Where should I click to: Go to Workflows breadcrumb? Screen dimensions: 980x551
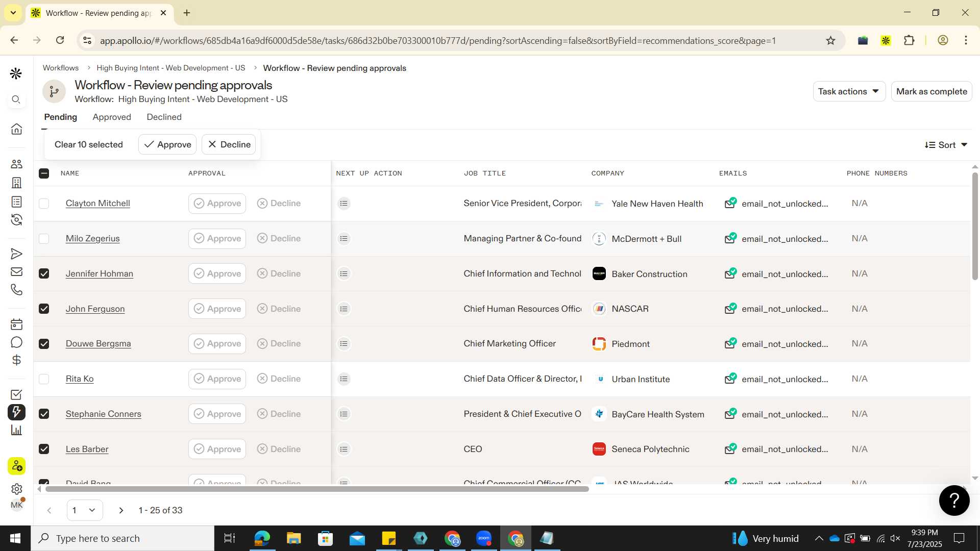point(61,68)
